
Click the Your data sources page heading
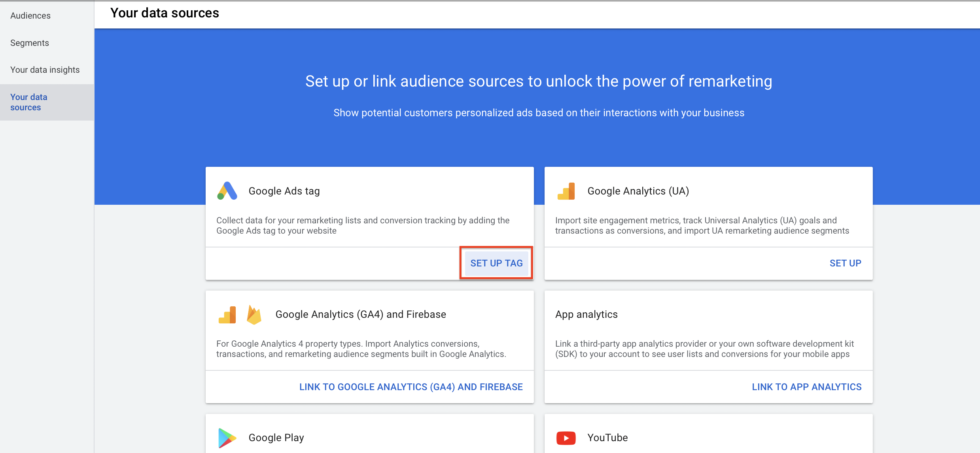tap(165, 13)
